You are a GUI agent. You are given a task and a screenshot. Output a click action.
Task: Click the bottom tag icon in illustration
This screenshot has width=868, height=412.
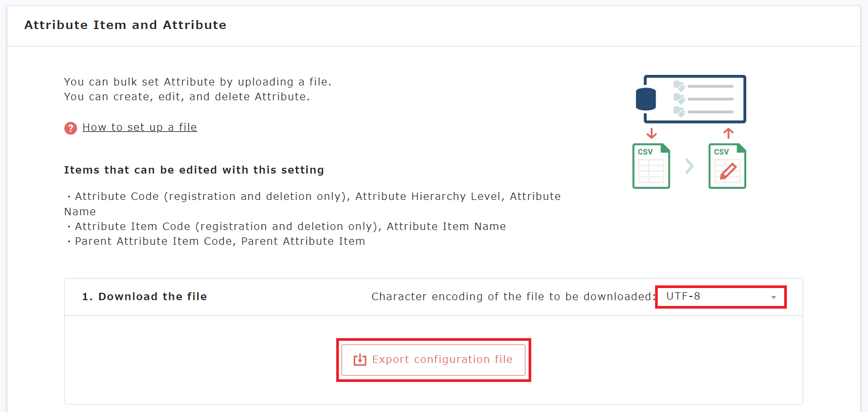coord(679,112)
